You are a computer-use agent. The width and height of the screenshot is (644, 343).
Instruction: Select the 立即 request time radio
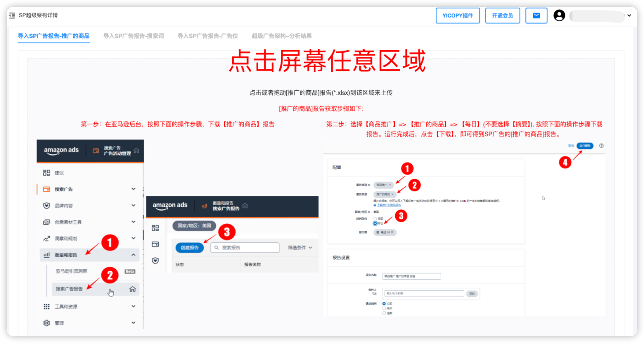384,304
